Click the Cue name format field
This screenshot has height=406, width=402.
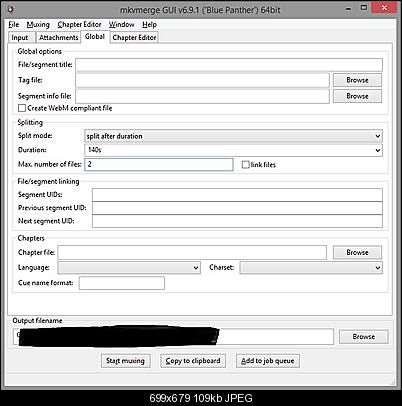[x=122, y=283]
